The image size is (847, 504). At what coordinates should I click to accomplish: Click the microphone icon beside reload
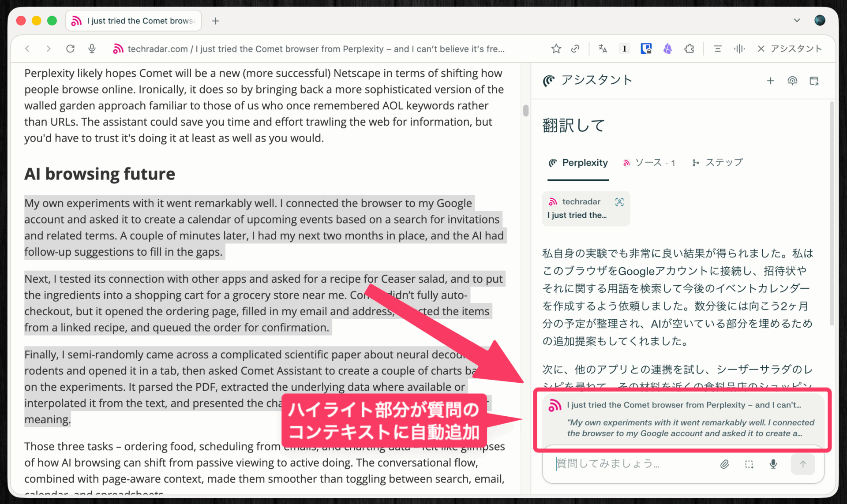pyautogui.click(x=92, y=49)
